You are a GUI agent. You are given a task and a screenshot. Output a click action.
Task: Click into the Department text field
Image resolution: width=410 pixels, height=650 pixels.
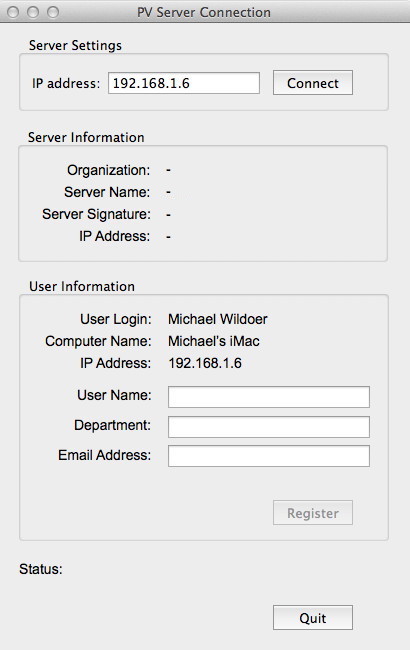pos(269,427)
